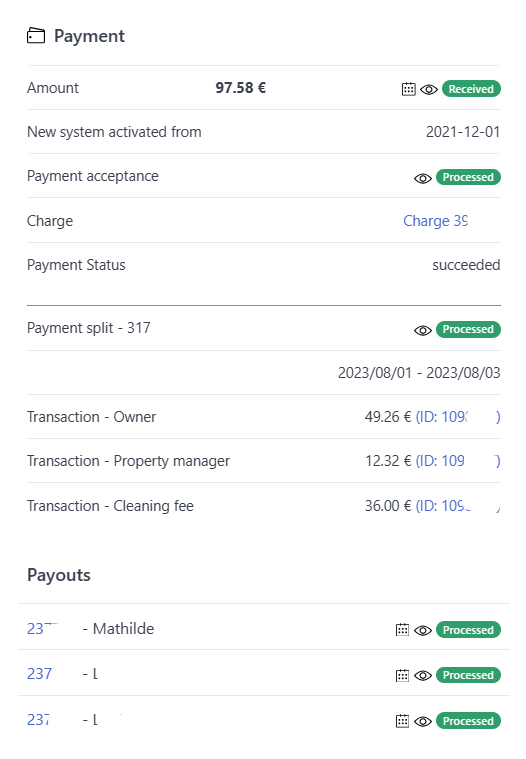
Task: Click eye icon in second payout row
Action: (422, 676)
